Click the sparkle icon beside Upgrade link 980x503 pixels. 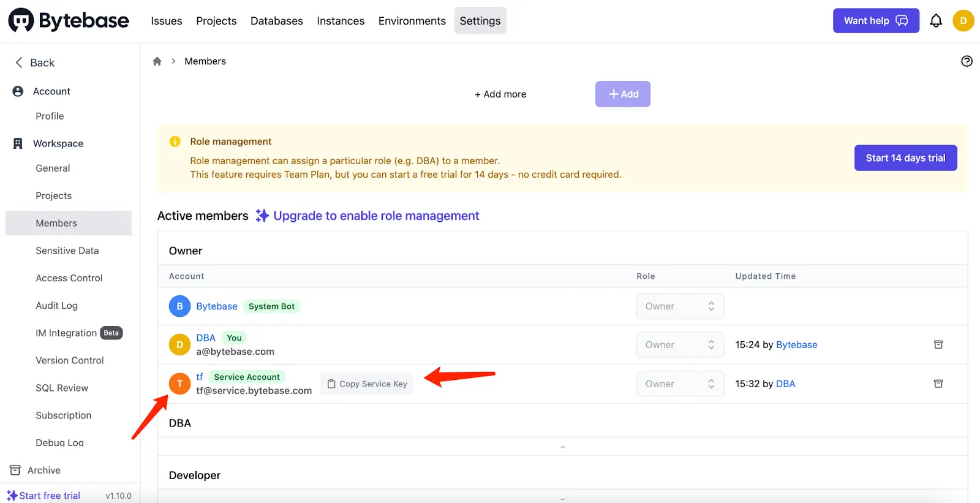click(x=262, y=216)
